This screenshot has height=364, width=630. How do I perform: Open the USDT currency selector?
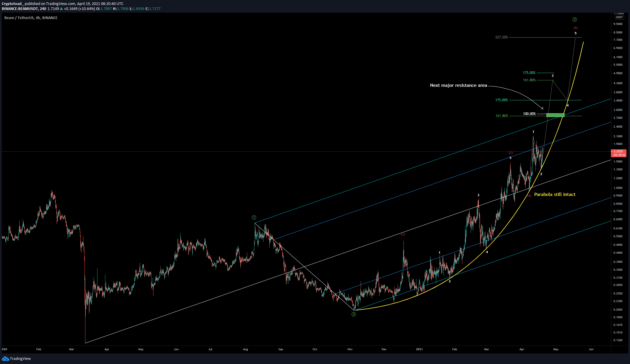[x=619, y=17]
